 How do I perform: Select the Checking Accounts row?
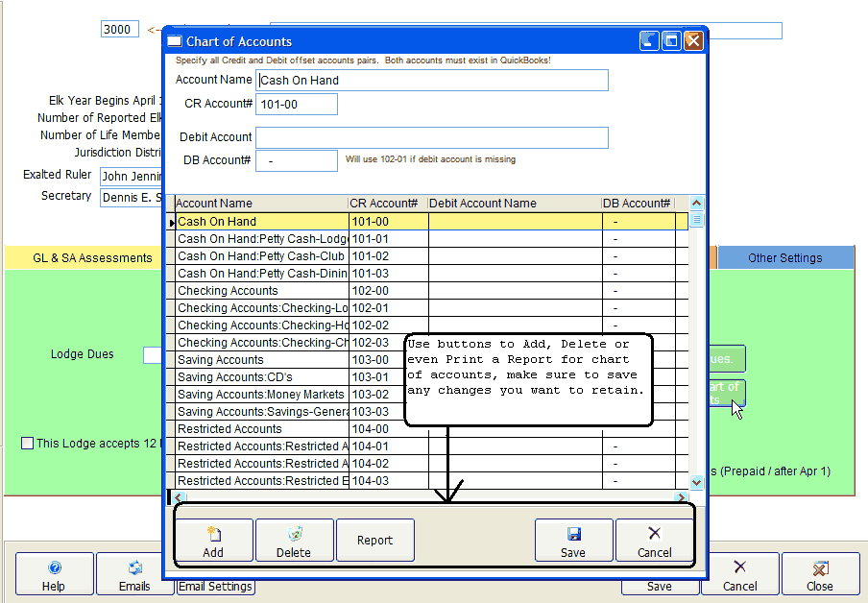click(261, 291)
